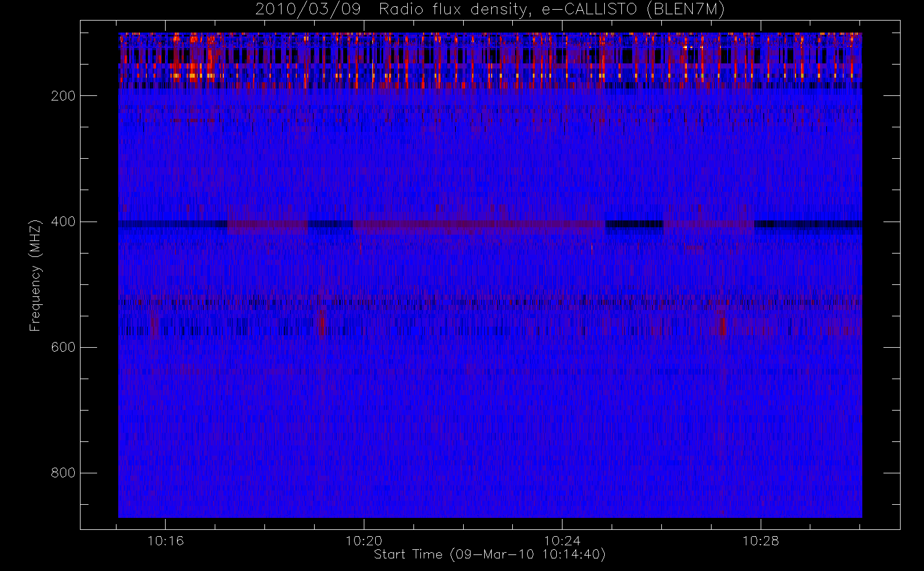Click the plot title with station name BLEN7M
The height and width of the screenshot is (571, 924).
pos(489,10)
